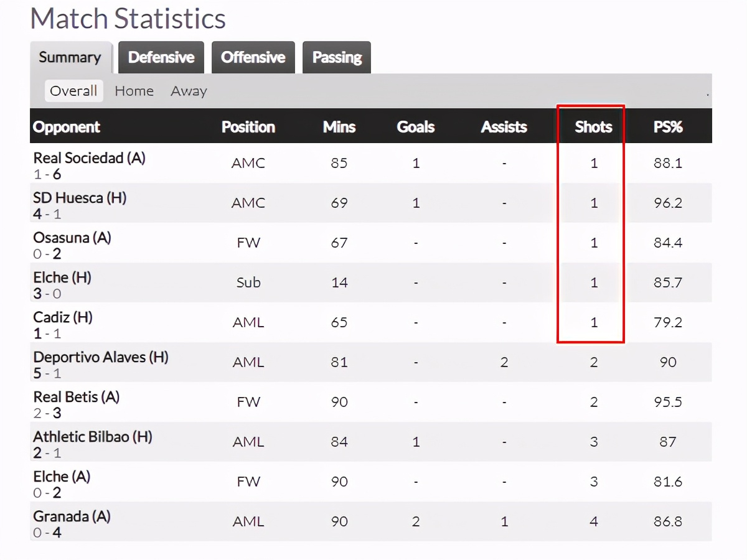Open the Passing tab
This screenshot has width=747, height=560.
tap(337, 58)
